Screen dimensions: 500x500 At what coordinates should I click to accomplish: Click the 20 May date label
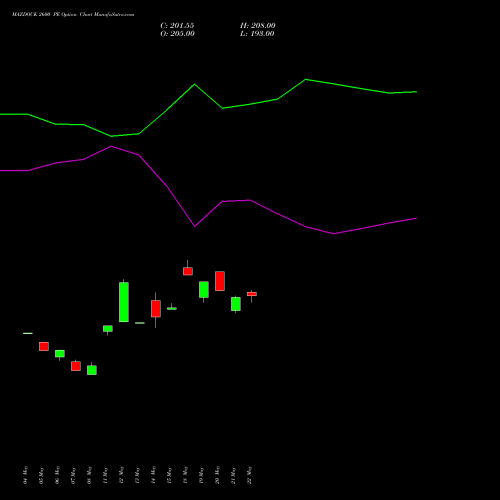point(218,475)
